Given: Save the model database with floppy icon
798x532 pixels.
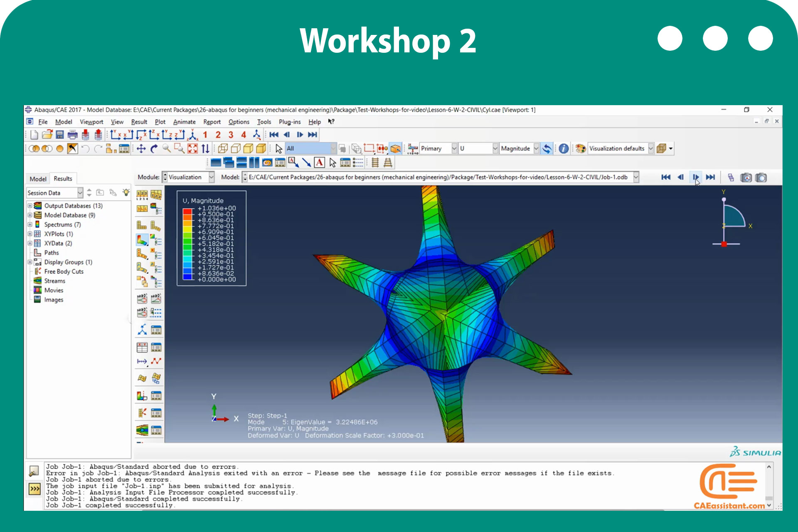Looking at the screenshot, I should pos(60,135).
